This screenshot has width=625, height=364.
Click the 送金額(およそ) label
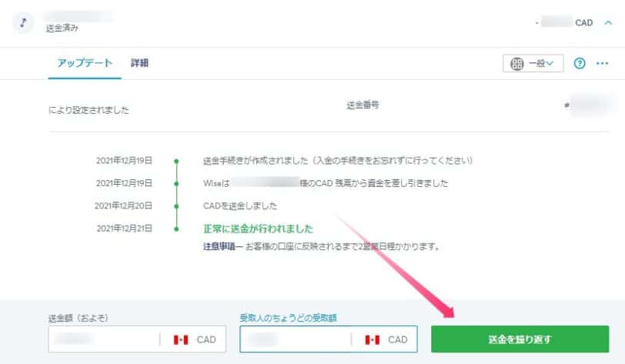pyautogui.click(x=79, y=318)
